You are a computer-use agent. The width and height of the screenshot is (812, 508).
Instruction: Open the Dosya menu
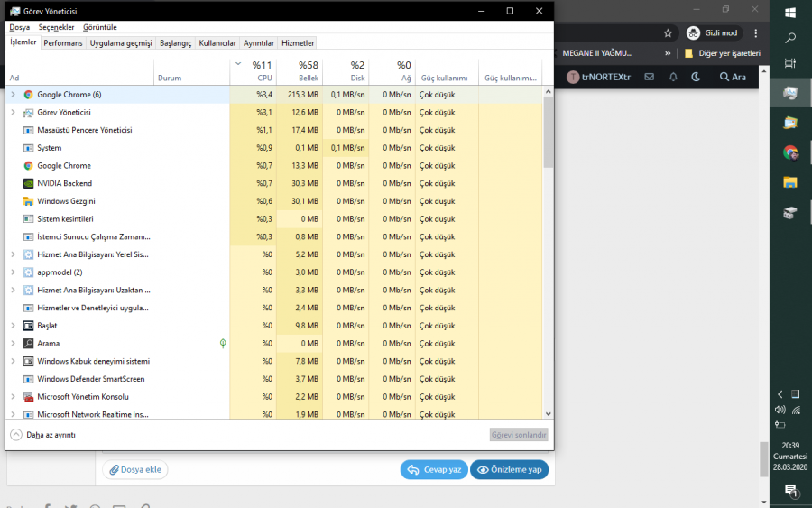pyautogui.click(x=20, y=27)
